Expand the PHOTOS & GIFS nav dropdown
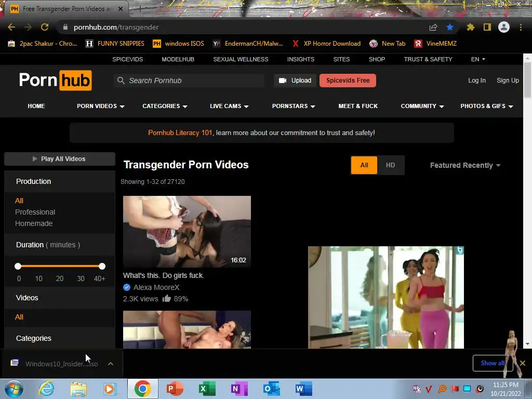Viewport: 532px width, 399px height. click(x=487, y=106)
